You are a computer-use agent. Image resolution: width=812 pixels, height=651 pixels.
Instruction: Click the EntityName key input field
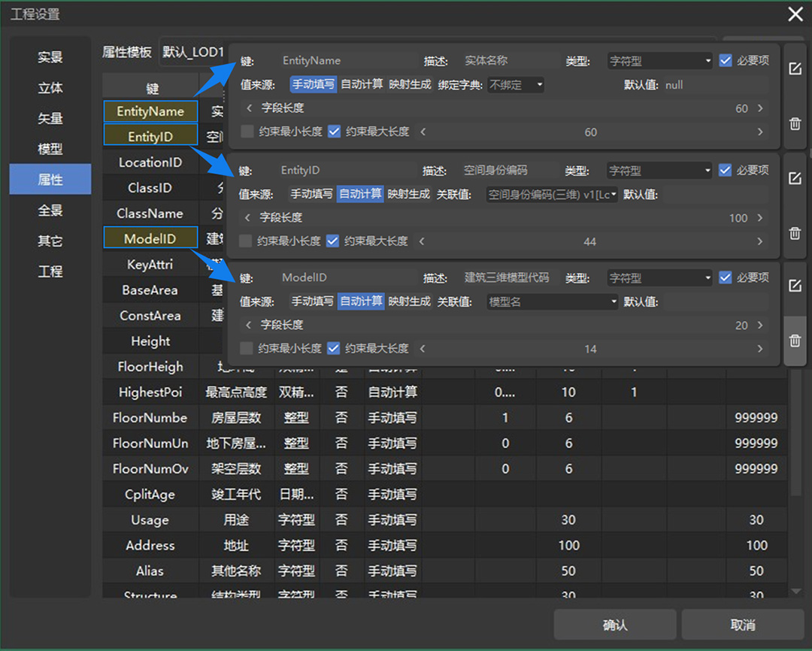(348, 61)
